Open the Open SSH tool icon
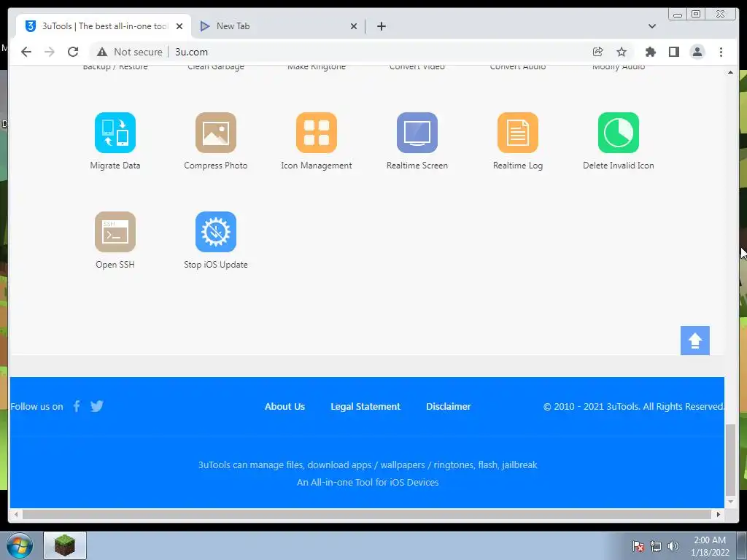Viewport: 747px width, 560px height. (x=115, y=231)
